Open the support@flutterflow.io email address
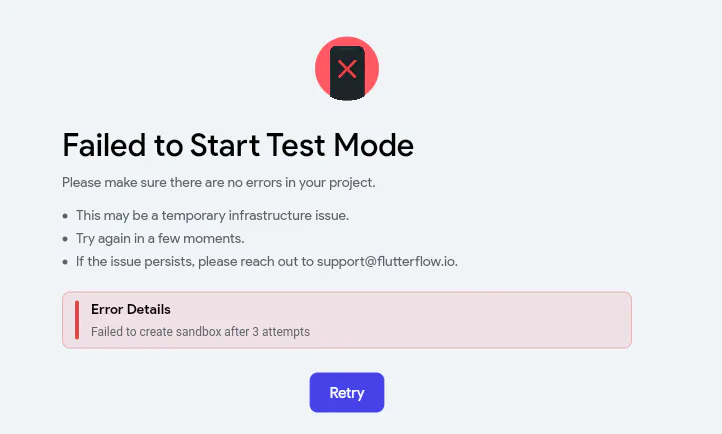 tap(387, 261)
